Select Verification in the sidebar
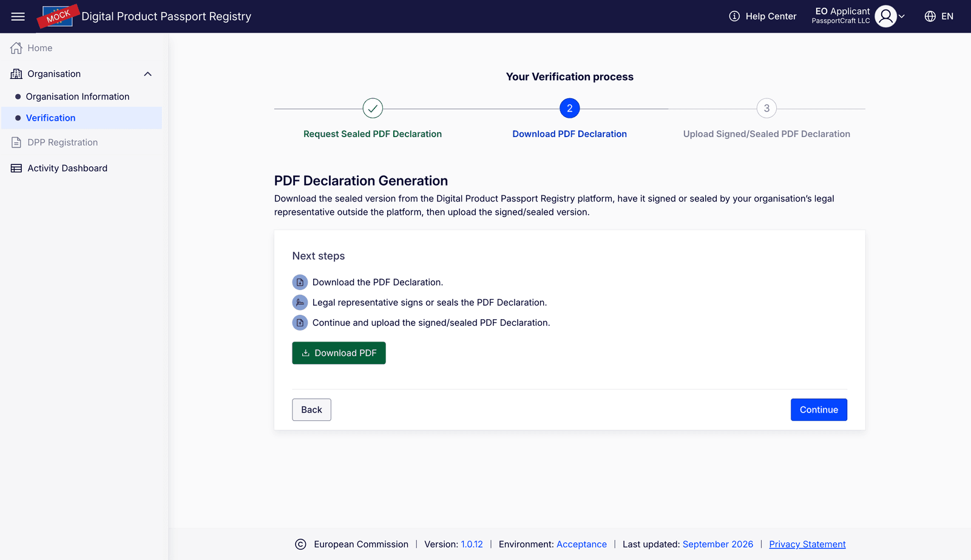This screenshot has width=971, height=560. click(x=50, y=118)
